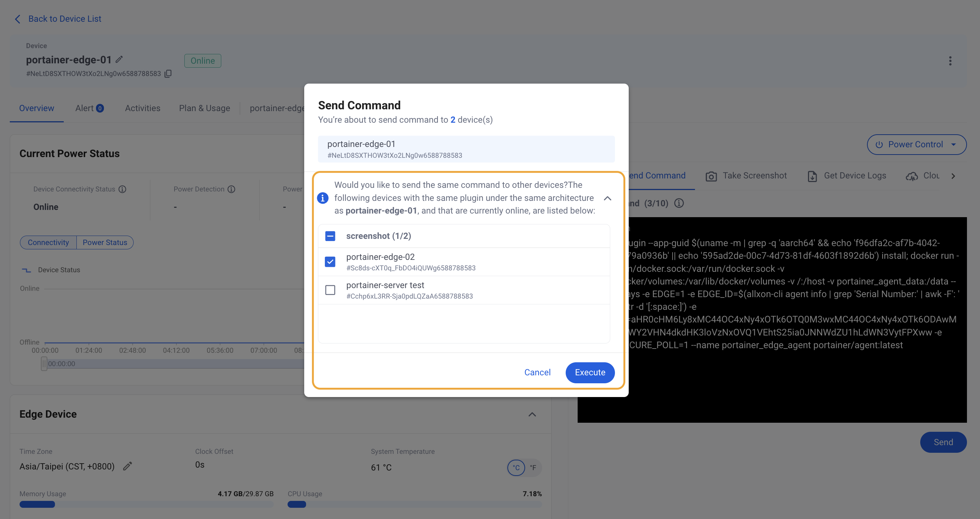Click the blue info icon in dialog
The height and width of the screenshot is (519, 980).
point(323,198)
